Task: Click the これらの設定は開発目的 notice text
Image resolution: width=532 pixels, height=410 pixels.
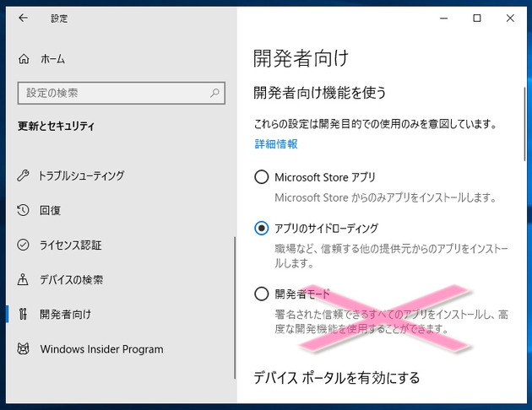Action: pos(375,124)
